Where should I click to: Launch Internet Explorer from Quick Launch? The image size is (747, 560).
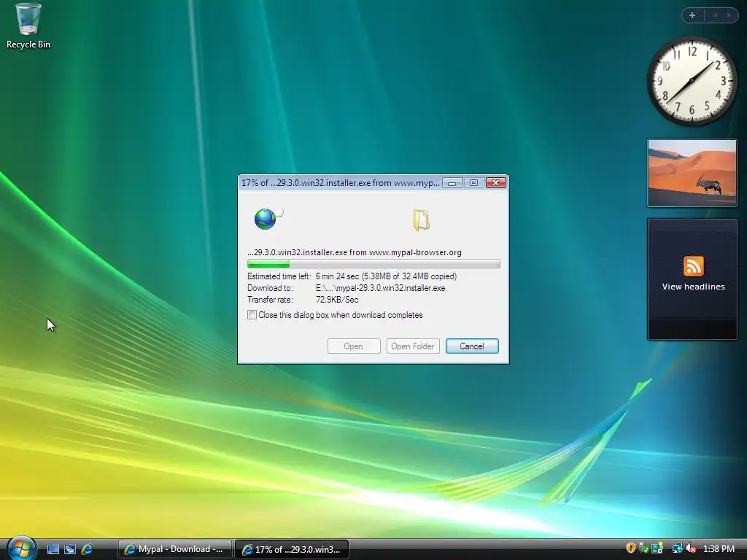click(x=88, y=549)
